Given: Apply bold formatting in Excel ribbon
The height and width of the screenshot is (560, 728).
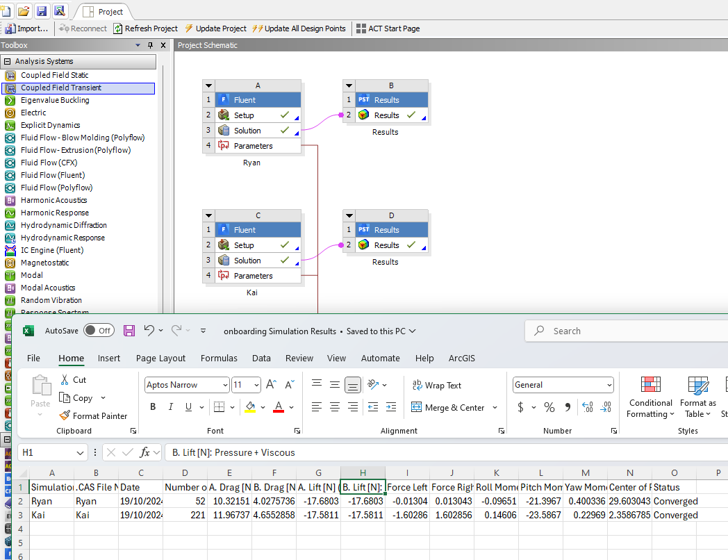Looking at the screenshot, I should [x=153, y=407].
